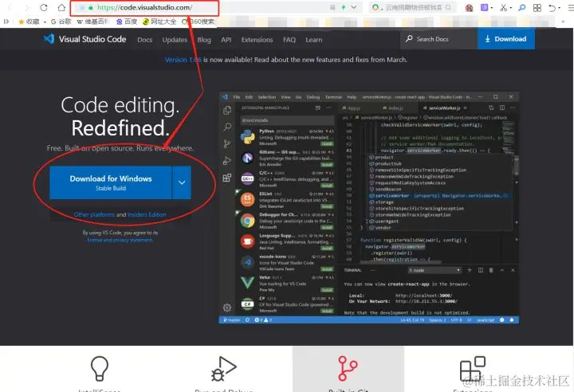Open the terminal selector '1: node' dropdown
The height and width of the screenshot is (392, 574).
coord(434,270)
